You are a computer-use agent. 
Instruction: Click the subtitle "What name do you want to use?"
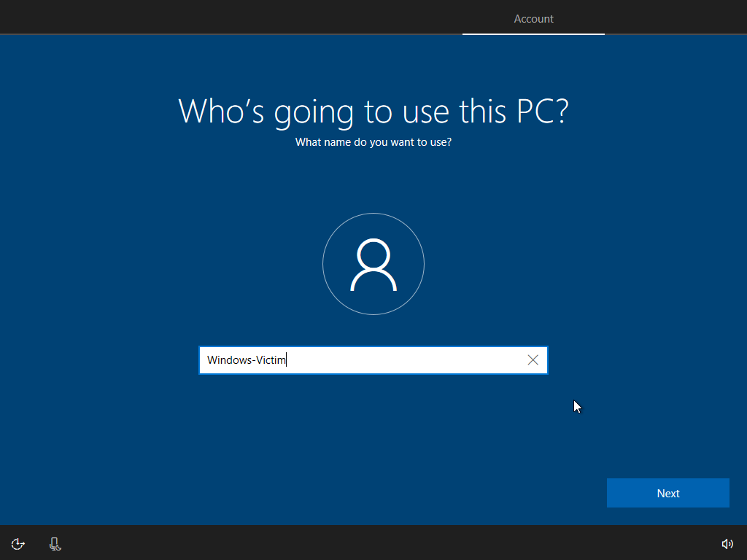(373, 142)
